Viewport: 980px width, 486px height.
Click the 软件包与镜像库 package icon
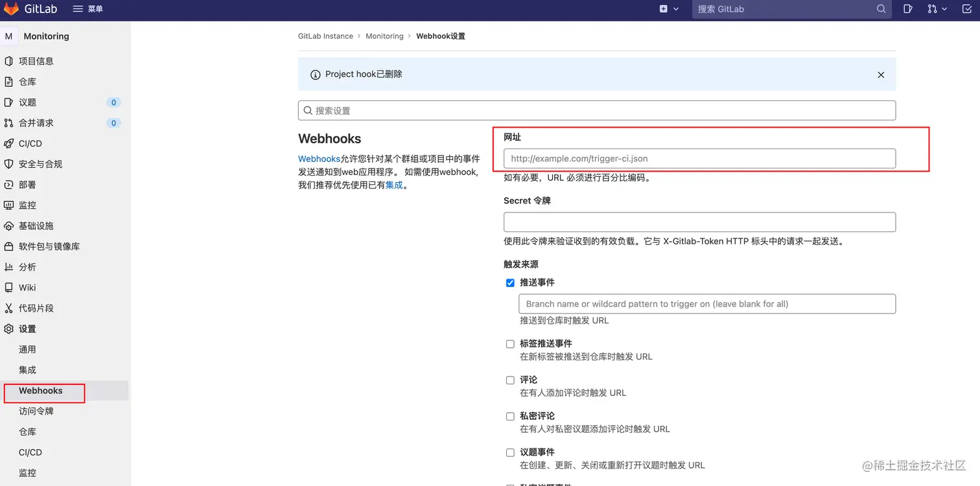(8, 247)
